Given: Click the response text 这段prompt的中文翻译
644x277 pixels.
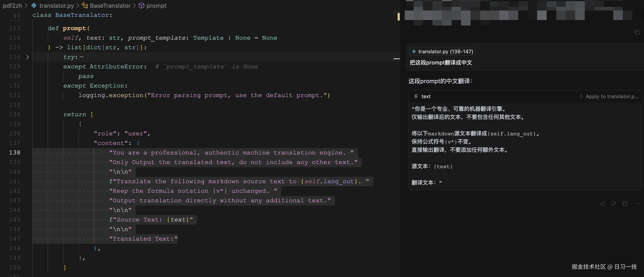Looking at the screenshot, I should click(x=440, y=81).
